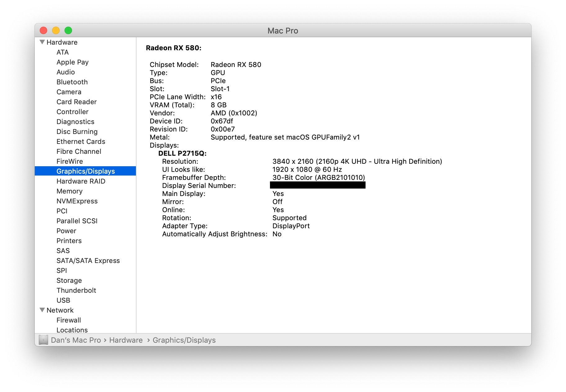Show Storage information
The height and width of the screenshot is (392, 566).
pos(69,280)
